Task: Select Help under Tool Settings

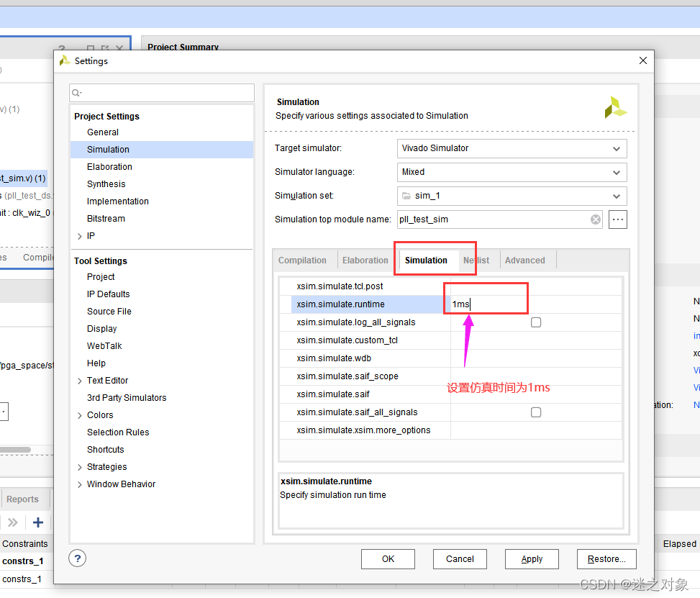Action: click(96, 363)
